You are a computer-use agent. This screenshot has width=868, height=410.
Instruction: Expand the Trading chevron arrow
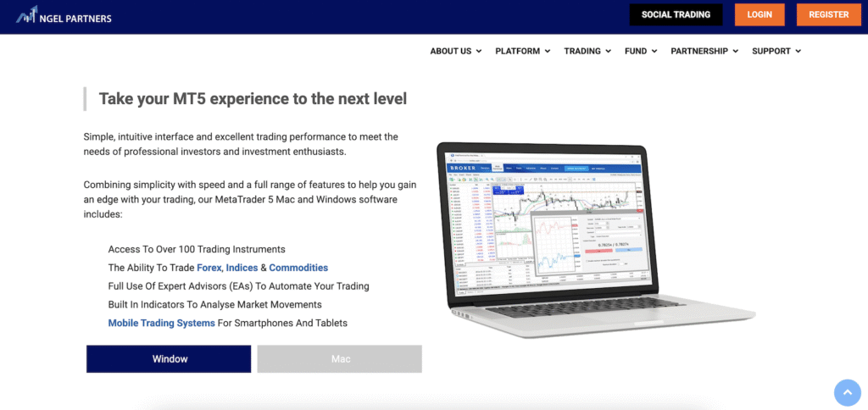[608, 52]
